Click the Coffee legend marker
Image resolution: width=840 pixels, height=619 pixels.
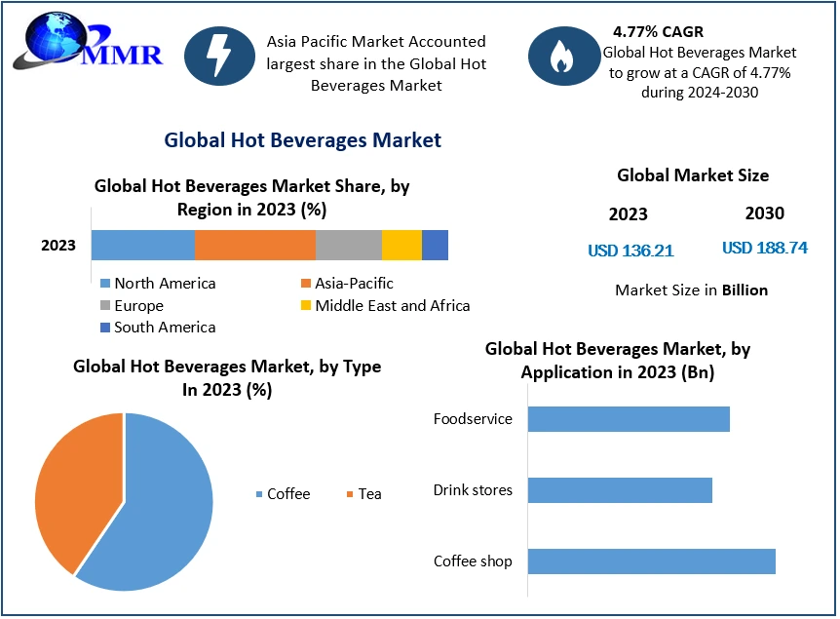click(259, 494)
